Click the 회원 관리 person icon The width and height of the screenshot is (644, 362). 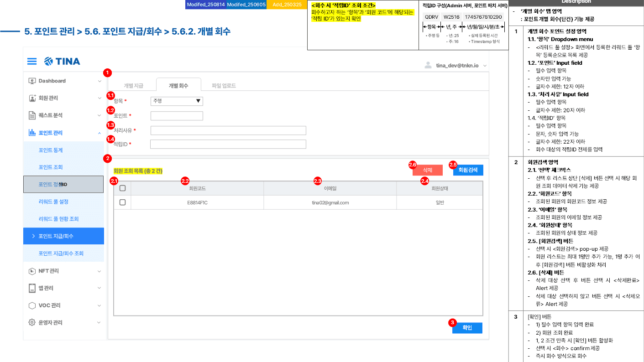pyautogui.click(x=32, y=98)
